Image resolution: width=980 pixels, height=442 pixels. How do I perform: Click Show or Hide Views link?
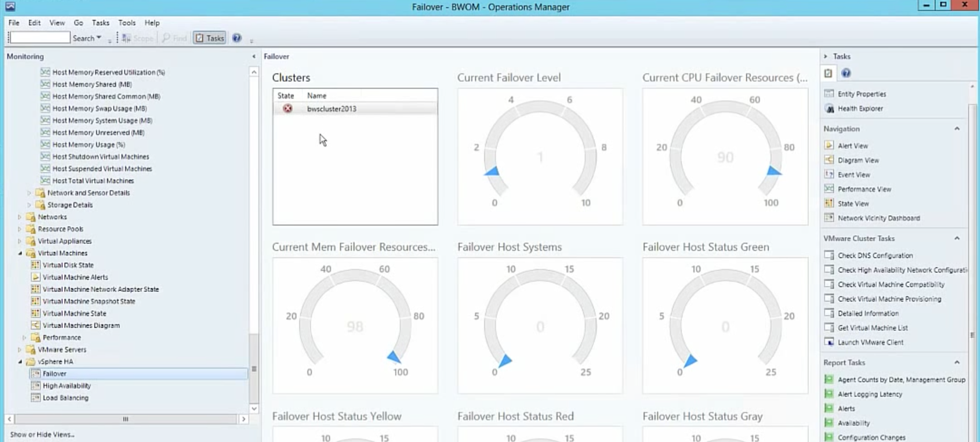coord(42,434)
